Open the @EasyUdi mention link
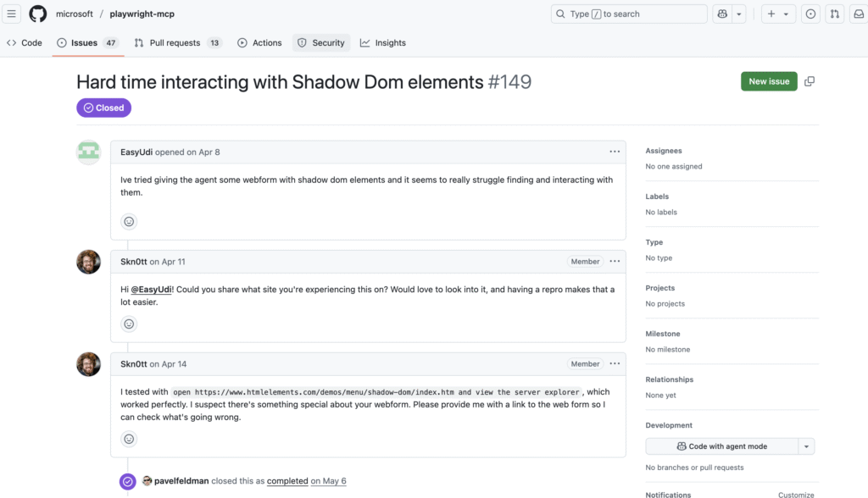 [x=151, y=290]
